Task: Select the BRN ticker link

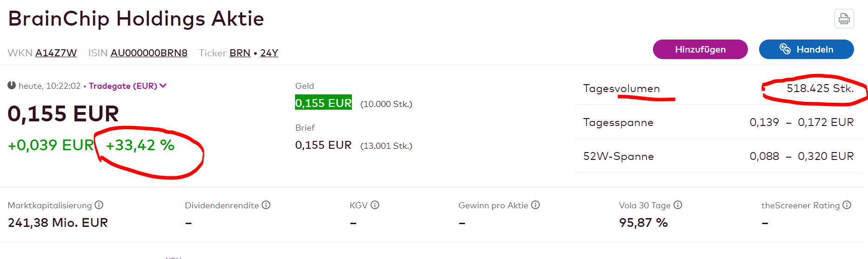Action: 240,53
